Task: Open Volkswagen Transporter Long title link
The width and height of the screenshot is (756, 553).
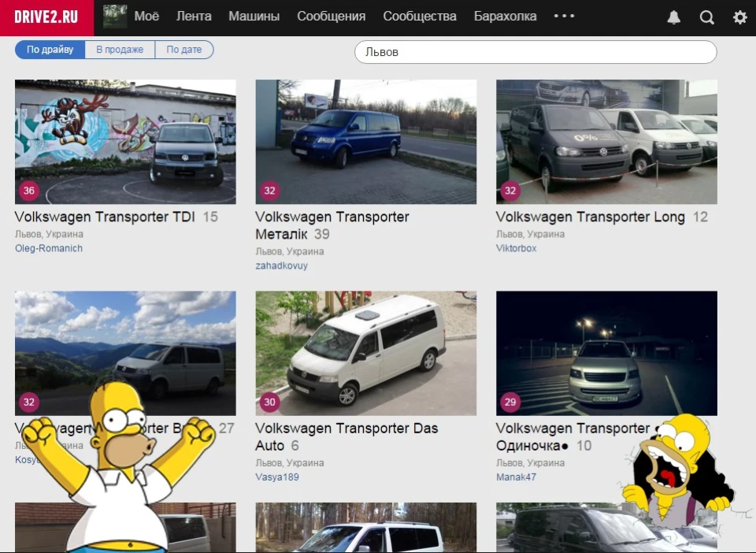Action: click(x=590, y=217)
